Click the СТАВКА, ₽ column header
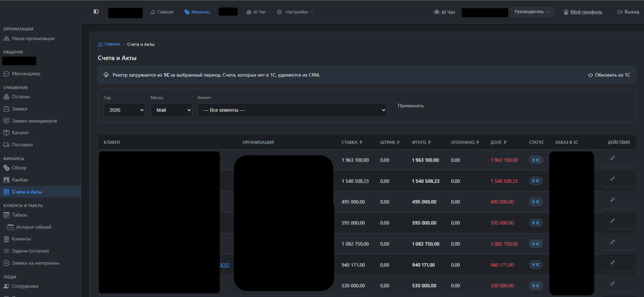Image resolution: width=644 pixels, height=297 pixels. coord(352,143)
